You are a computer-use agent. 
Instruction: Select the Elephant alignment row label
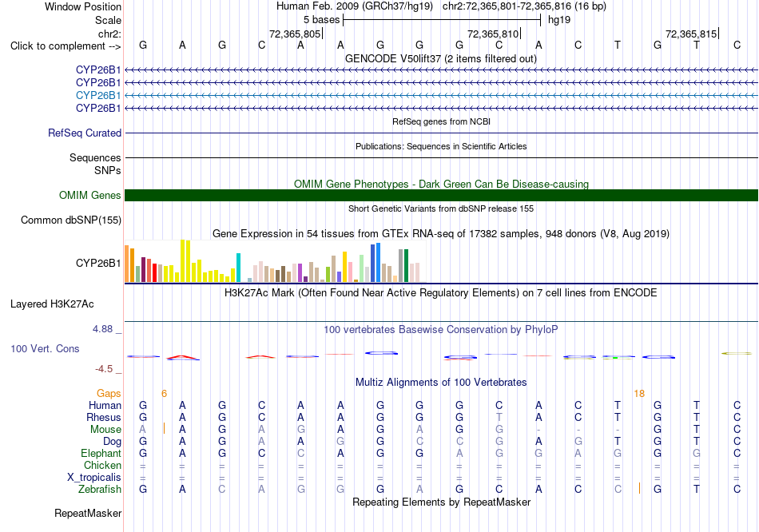[101, 453]
